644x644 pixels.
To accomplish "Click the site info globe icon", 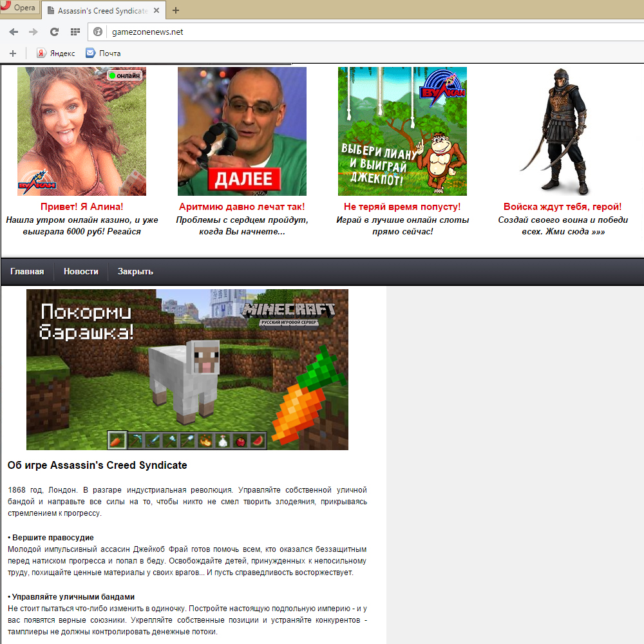I will click(x=98, y=32).
